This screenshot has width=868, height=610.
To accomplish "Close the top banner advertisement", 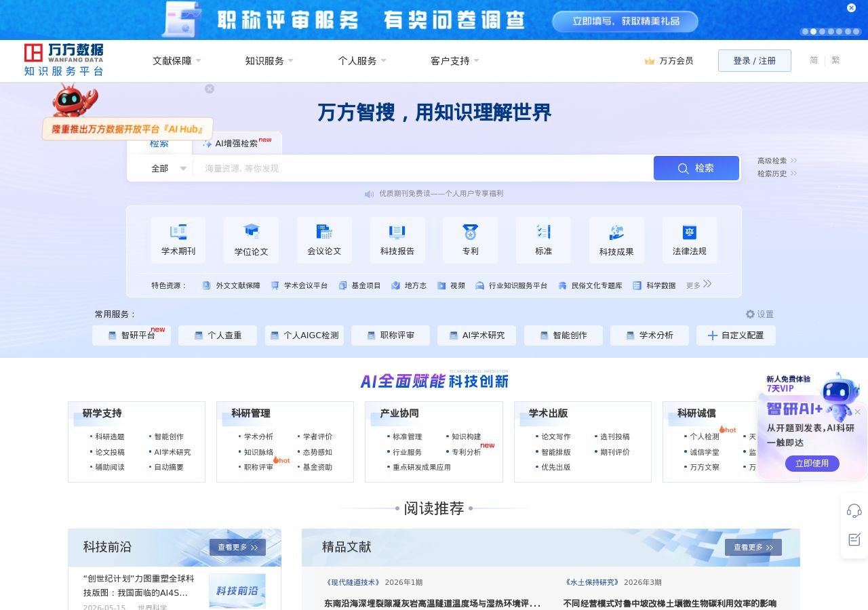I will (x=851, y=7).
